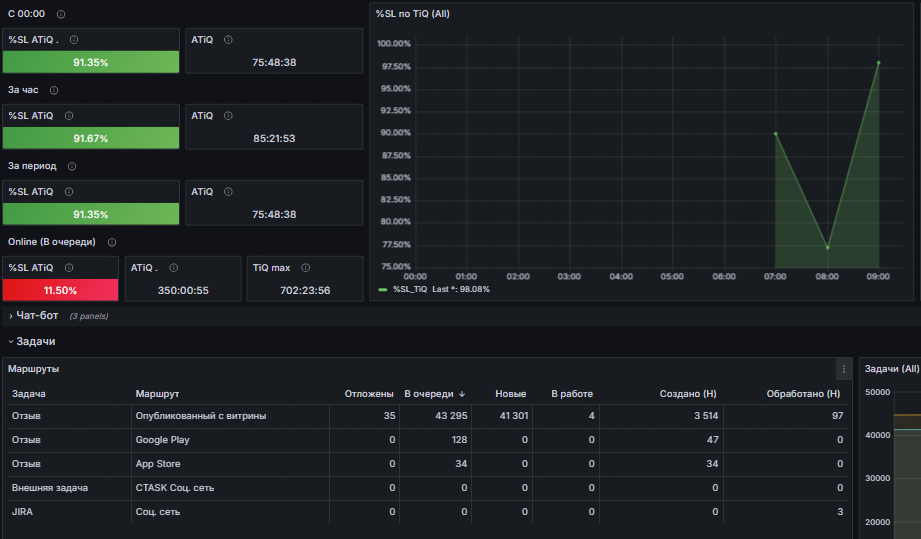
Task: Click info icon of ATiQ 75:48:38 top panel
Action: [x=228, y=40]
